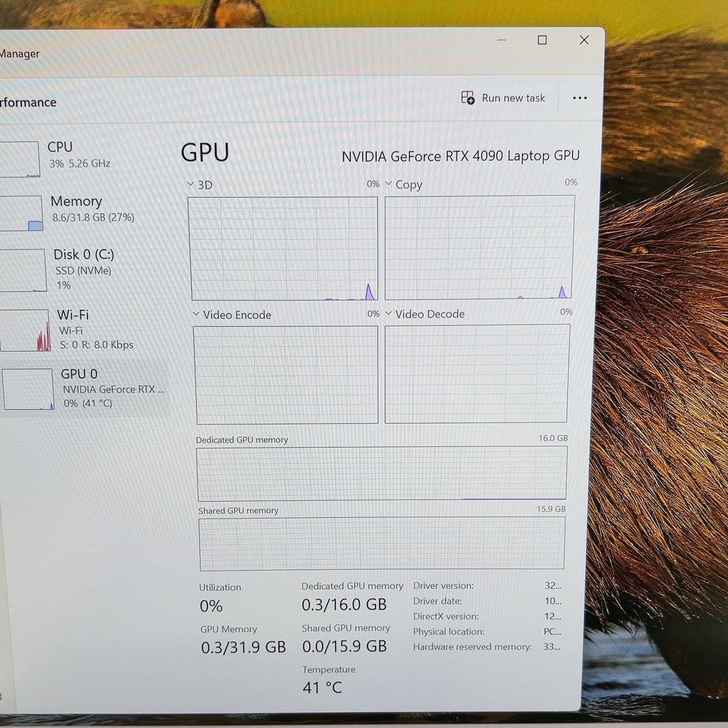Click the Hardware reserved memory label
The height and width of the screenshot is (728, 728).
(x=473, y=647)
